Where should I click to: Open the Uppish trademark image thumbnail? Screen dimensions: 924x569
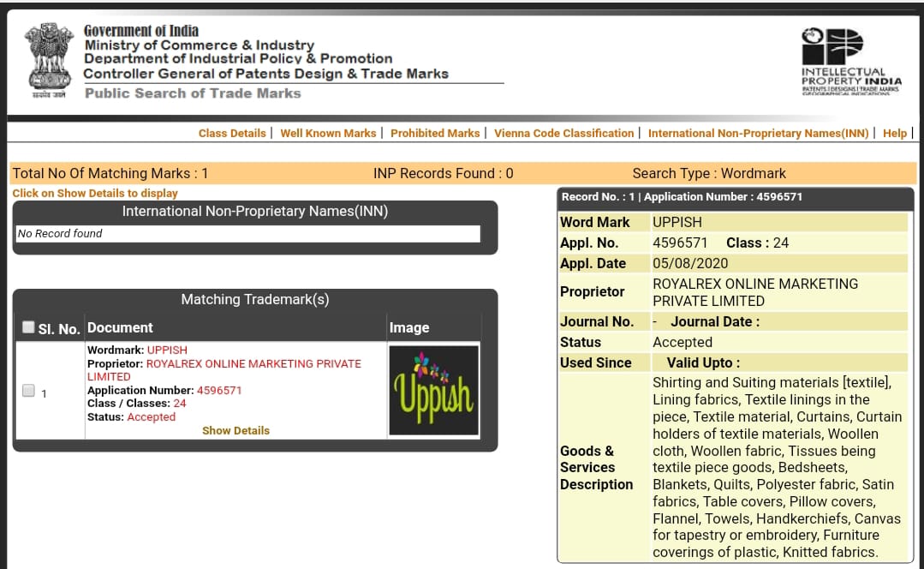[x=433, y=391]
